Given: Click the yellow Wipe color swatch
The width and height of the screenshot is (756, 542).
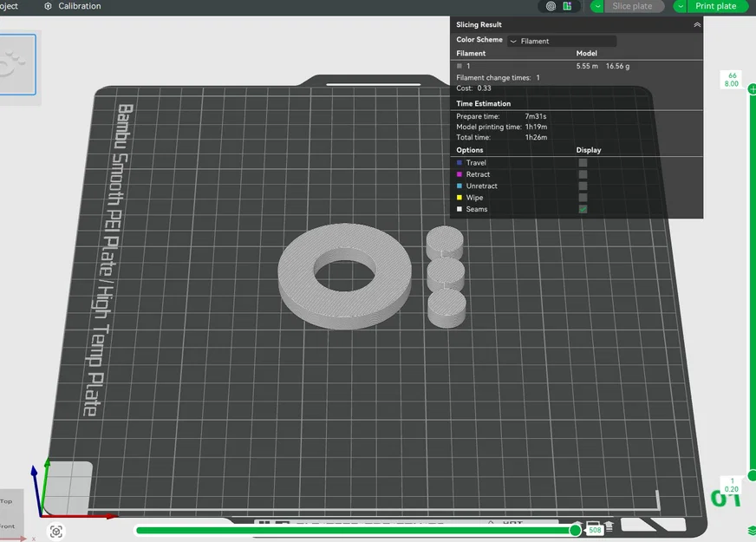Looking at the screenshot, I should tap(459, 197).
